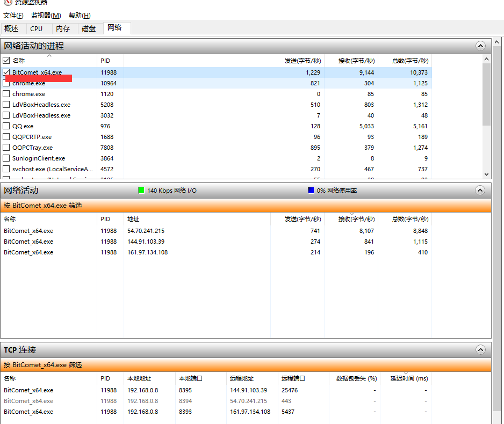This screenshot has width=504, height=424.
Task: Click the Resource Monitor app icon in title bar
Action: coord(8,2)
